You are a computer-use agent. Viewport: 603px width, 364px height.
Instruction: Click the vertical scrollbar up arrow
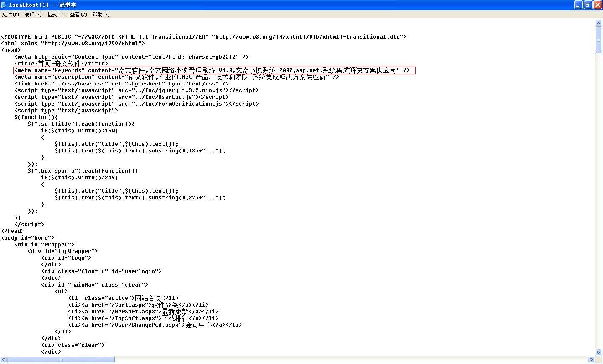point(599,23)
